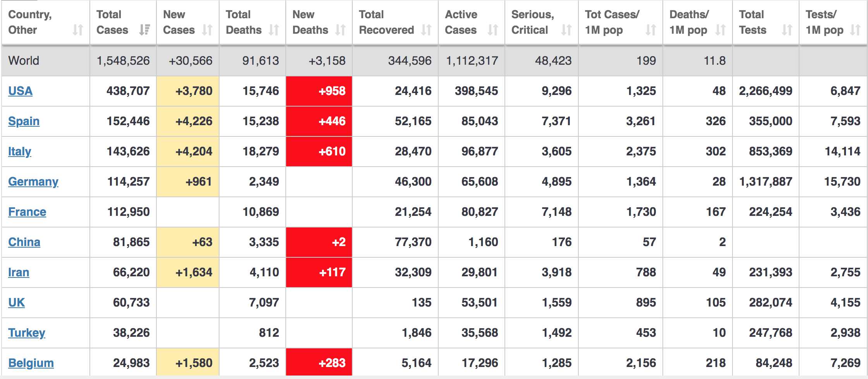The image size is (868, 379).
Task: Sort by Country, Other column sort icon
Action: tap(78, 30)
